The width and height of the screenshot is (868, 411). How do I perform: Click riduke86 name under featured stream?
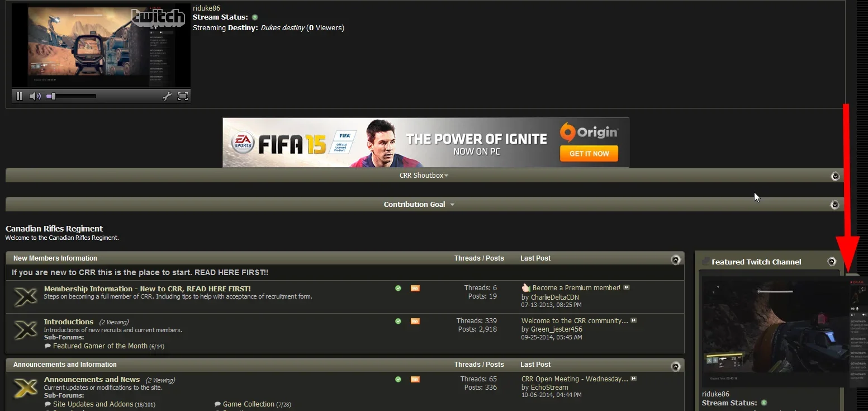click(715, 394)
